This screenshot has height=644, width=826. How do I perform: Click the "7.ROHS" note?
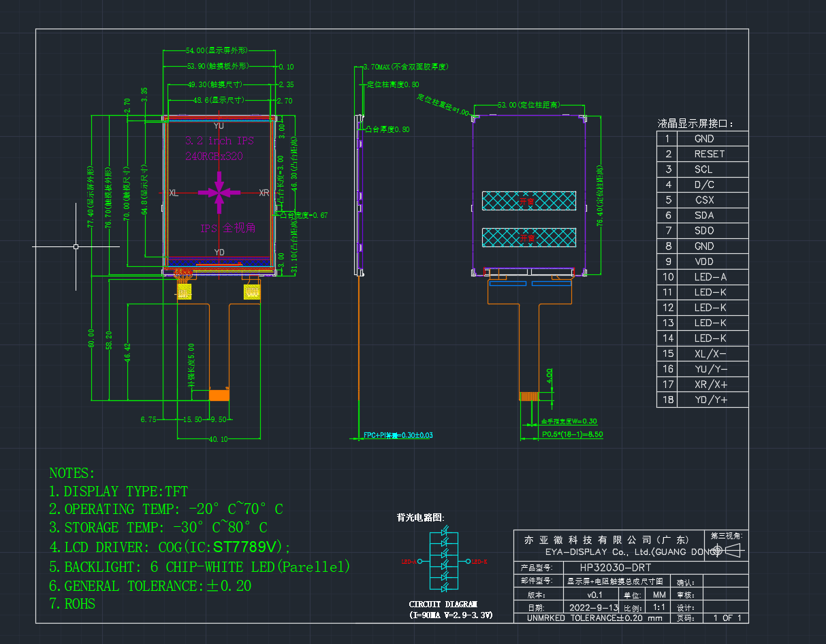click(x=72, y=604)
